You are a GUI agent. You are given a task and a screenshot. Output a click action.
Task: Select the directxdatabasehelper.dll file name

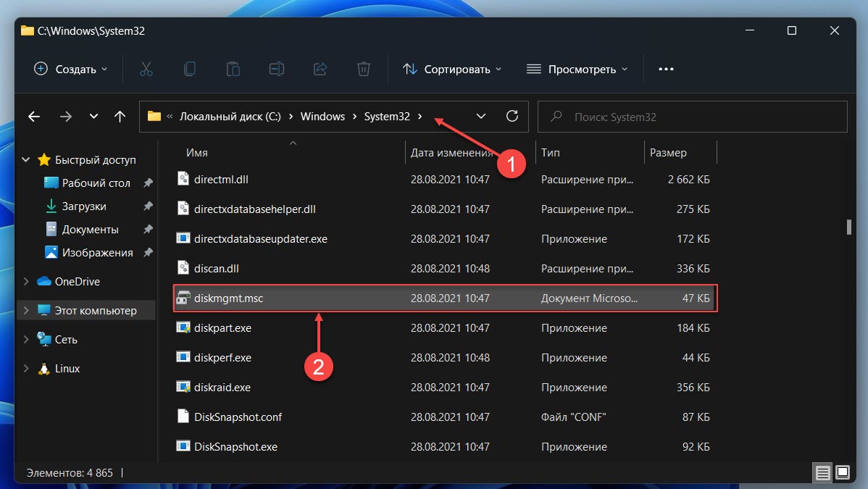click(x=254, y=209)
